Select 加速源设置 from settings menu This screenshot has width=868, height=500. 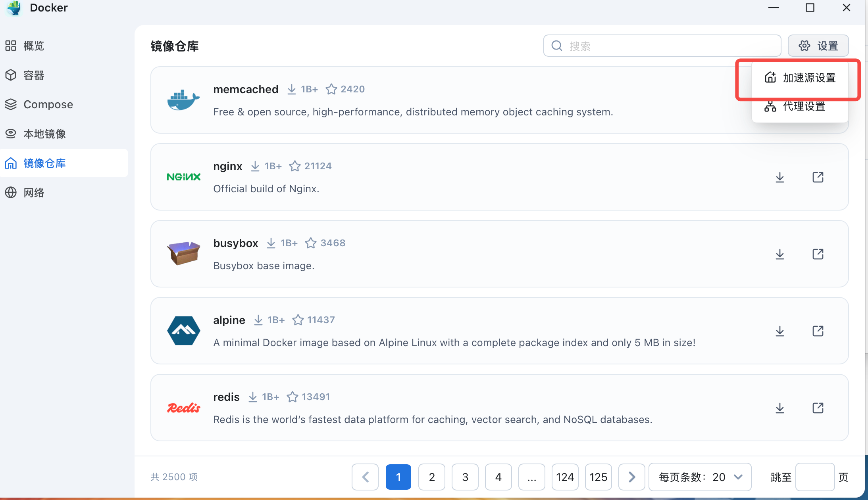tap(808, 78)
